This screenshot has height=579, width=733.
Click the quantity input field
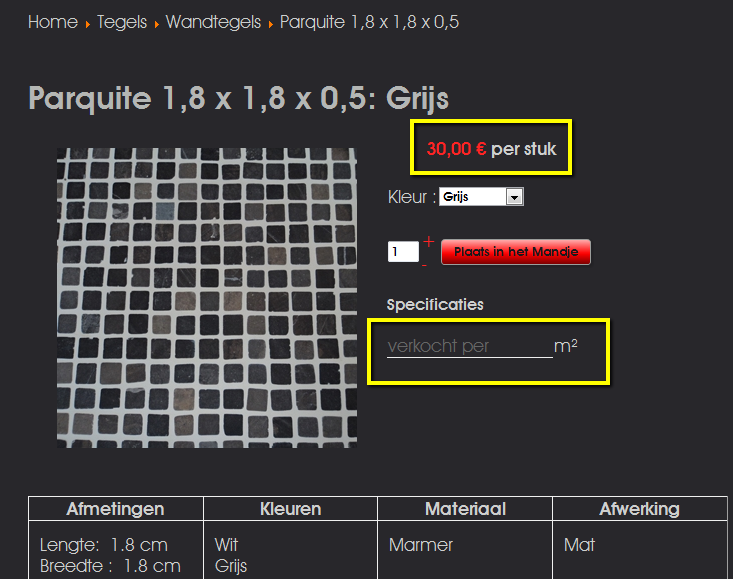403,252
